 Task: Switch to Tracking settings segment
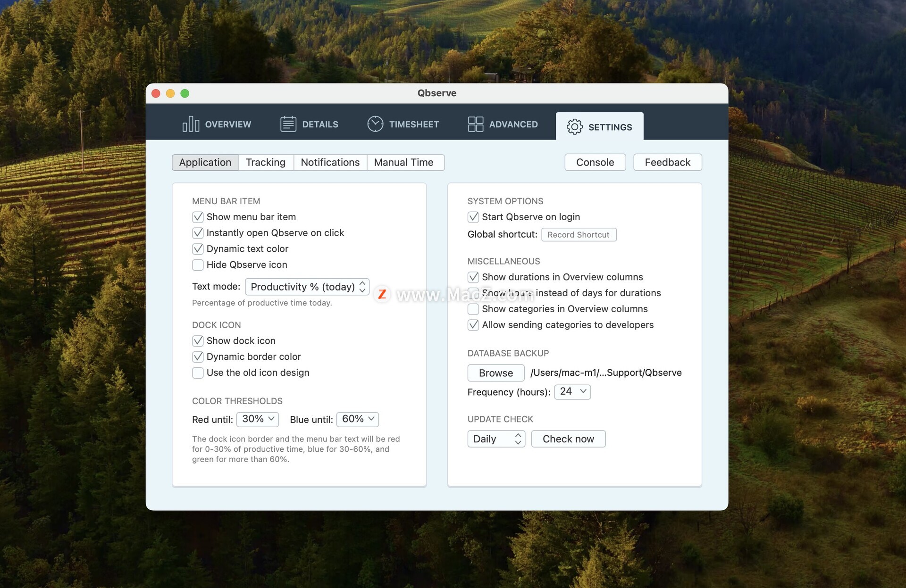pyautogui.click(x=266, y=162)
